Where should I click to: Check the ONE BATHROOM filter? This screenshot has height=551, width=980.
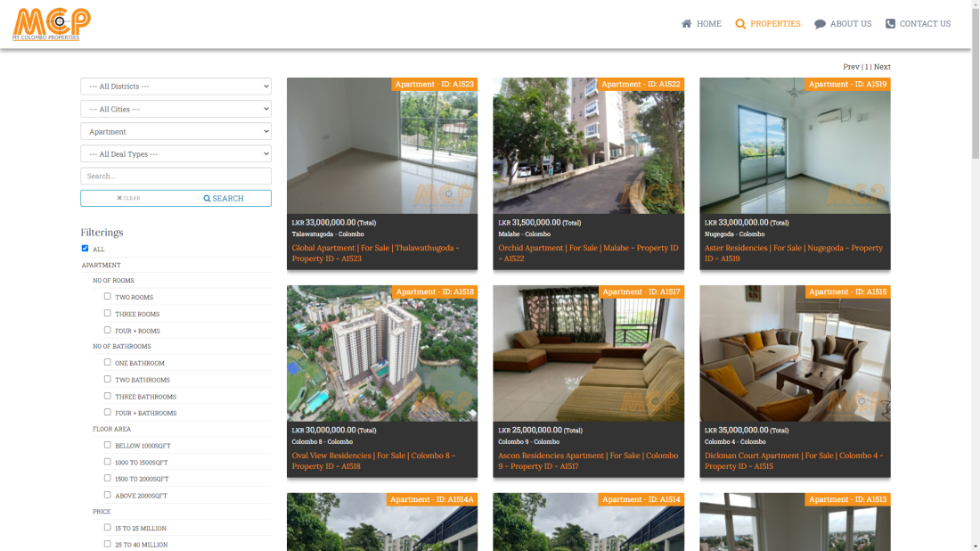(108, 362)
